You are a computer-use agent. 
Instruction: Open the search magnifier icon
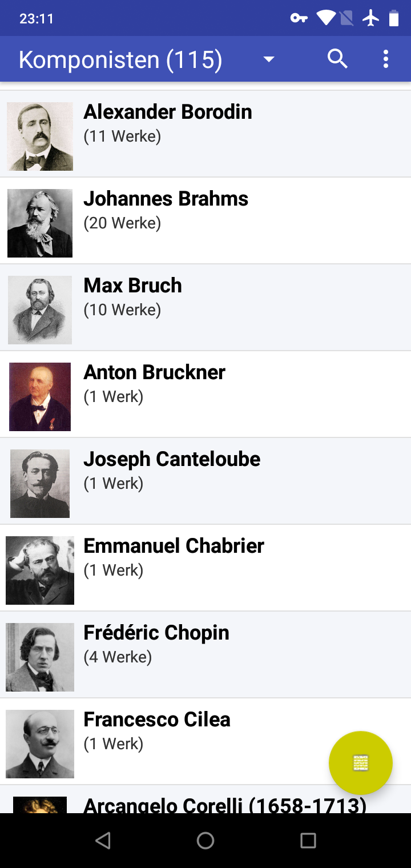click(x=337, y=59)
